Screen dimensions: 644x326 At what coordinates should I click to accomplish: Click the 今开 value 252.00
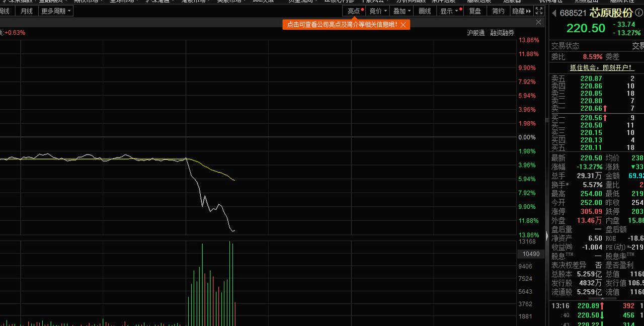(x=591, y=203)
